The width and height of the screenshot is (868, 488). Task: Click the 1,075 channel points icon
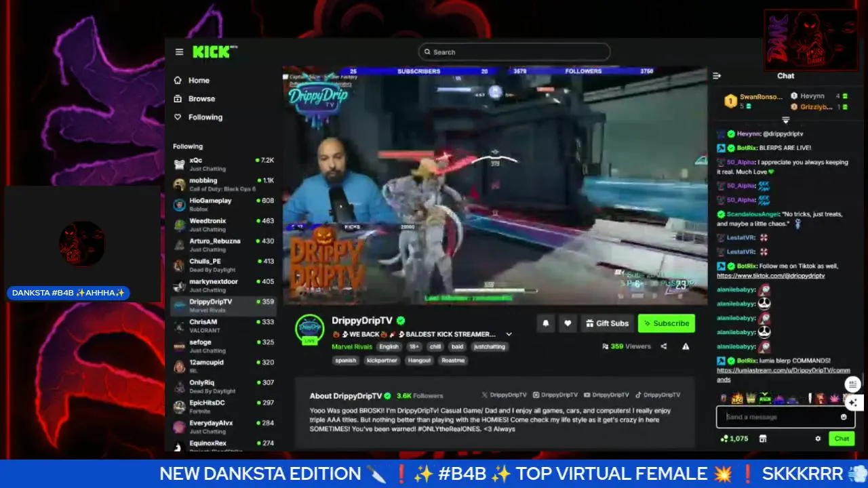734,439
